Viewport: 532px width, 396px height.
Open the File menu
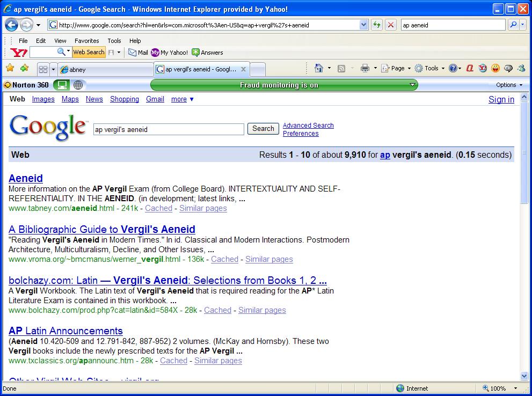coord(23,41)
